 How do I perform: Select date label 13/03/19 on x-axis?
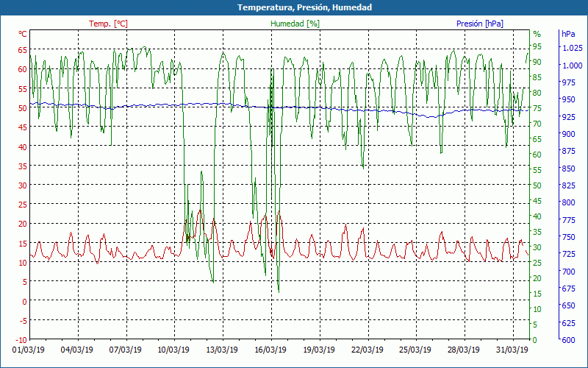pyautogui.click(x=222, y=350)
